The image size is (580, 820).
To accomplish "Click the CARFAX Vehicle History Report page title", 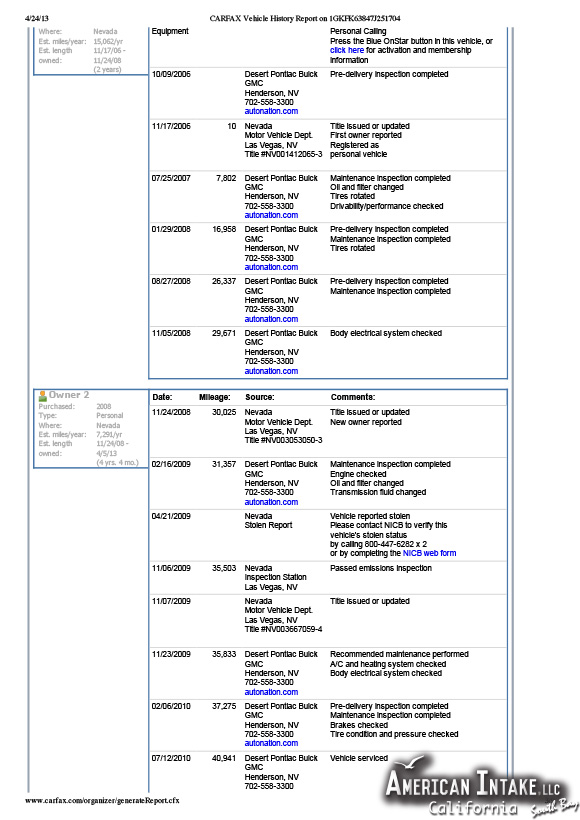I will tap(305, 18).
